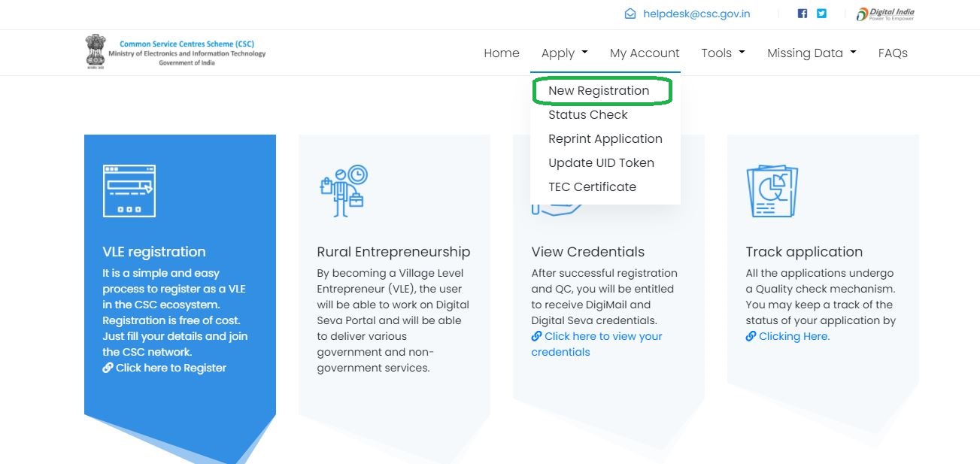Open the Clicking Here track status link
The image size is (980, 464).
pos(793,336)
